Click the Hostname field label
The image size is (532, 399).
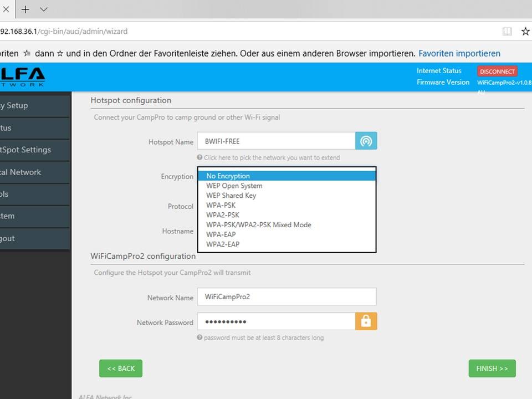(178, 232)
